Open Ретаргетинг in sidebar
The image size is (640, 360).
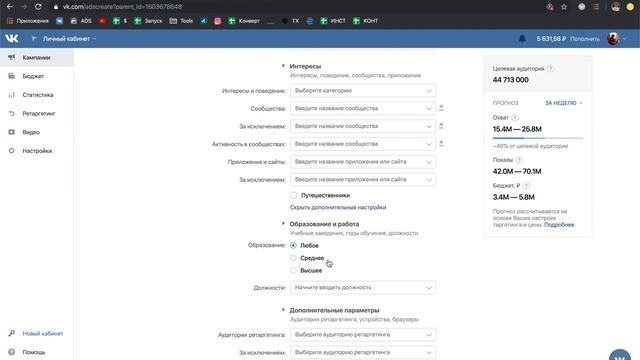tap(37, 113)
